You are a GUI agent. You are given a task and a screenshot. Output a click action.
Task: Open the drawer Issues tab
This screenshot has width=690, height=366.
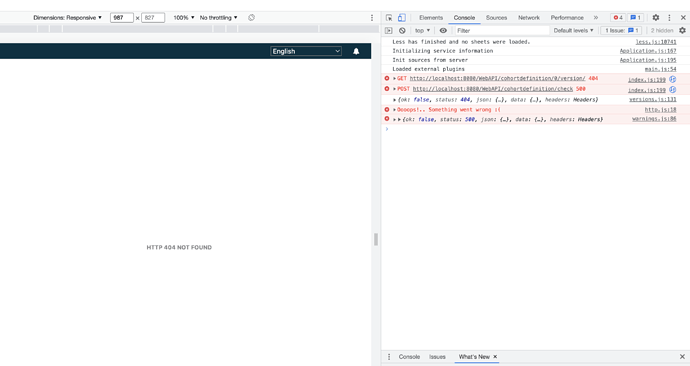point(437,357)
